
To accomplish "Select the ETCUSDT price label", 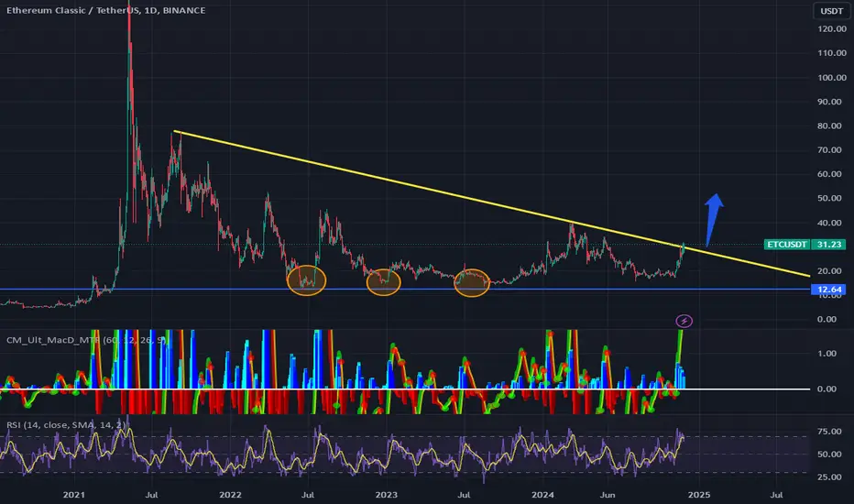I will click(x=787, y=244).
